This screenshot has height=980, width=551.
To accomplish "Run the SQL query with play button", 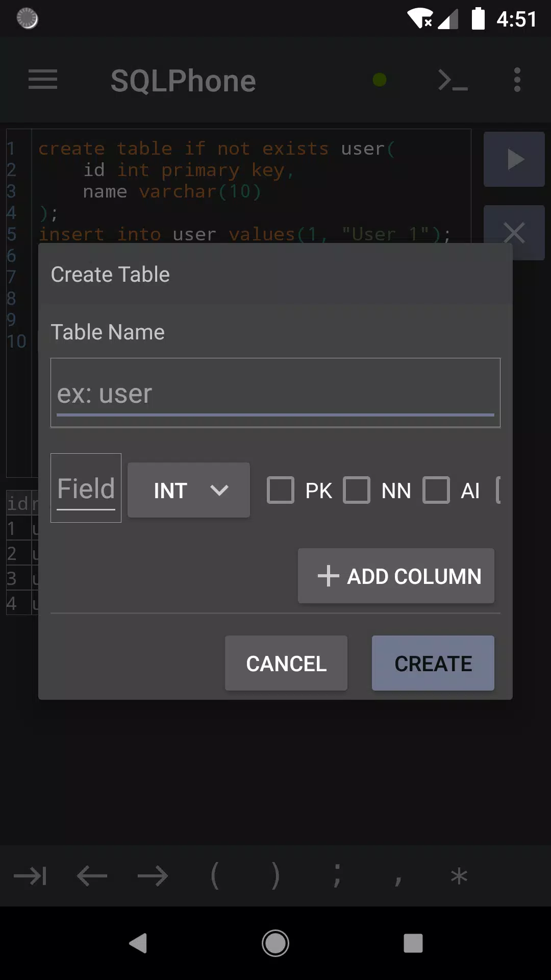I will (x=514, y=159).
